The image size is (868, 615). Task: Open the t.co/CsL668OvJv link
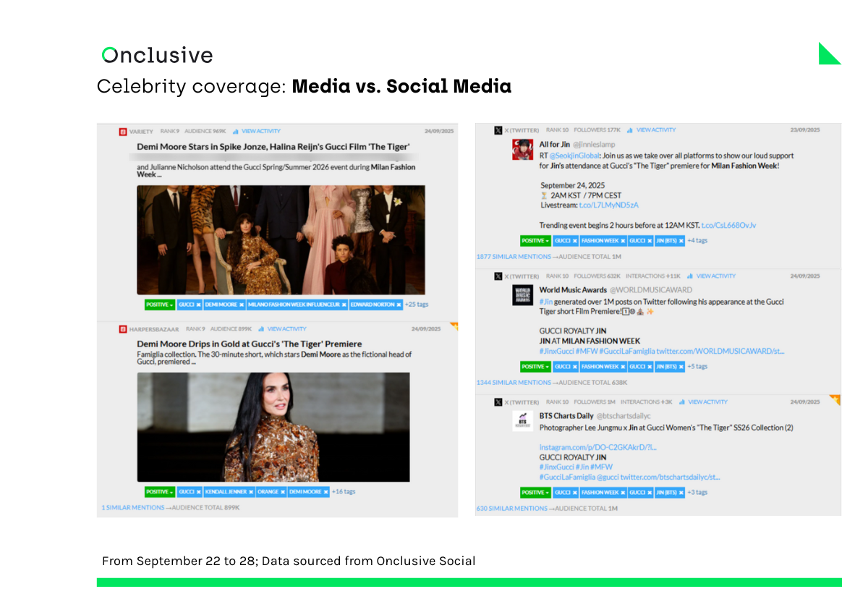point(729,226)
